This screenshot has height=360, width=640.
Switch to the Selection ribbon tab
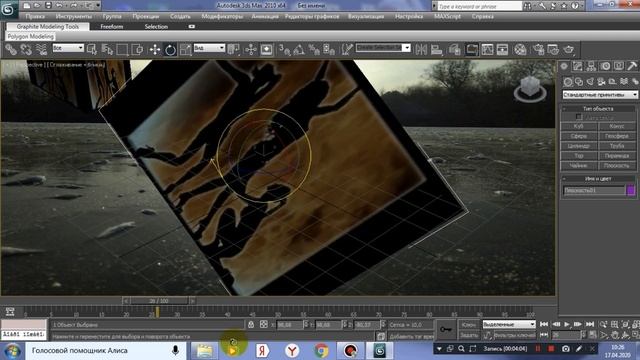156,27
